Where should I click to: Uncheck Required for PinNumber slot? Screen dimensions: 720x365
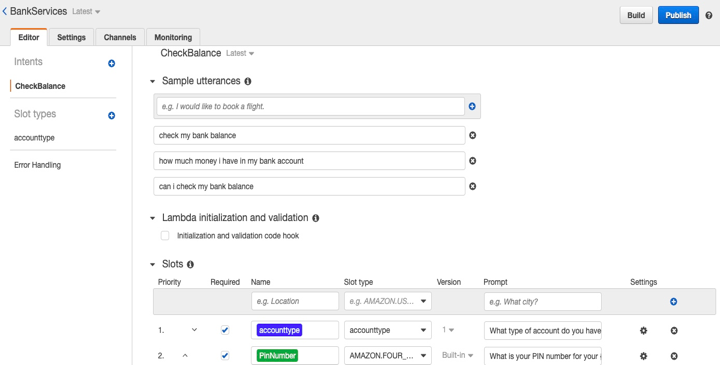(x=225, y=355)
